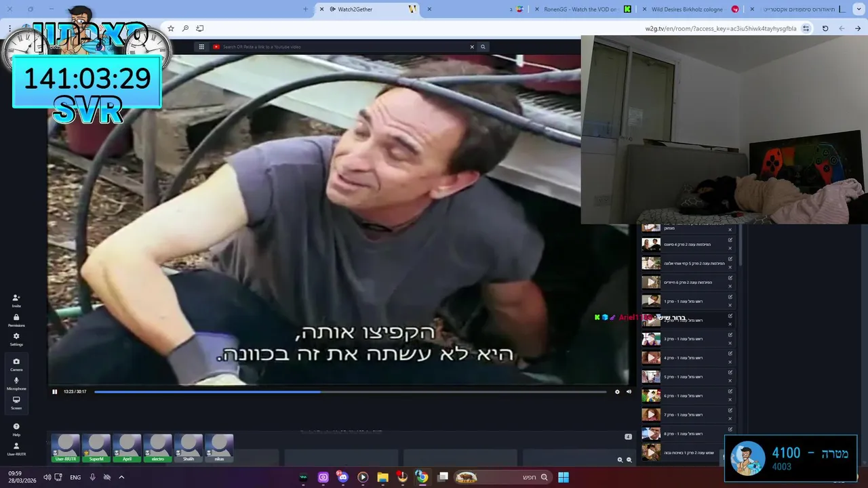This screenshot has width=868, height=488.
Task: Remove playlist item season 1 episode 4
Action: coord(730,362)
